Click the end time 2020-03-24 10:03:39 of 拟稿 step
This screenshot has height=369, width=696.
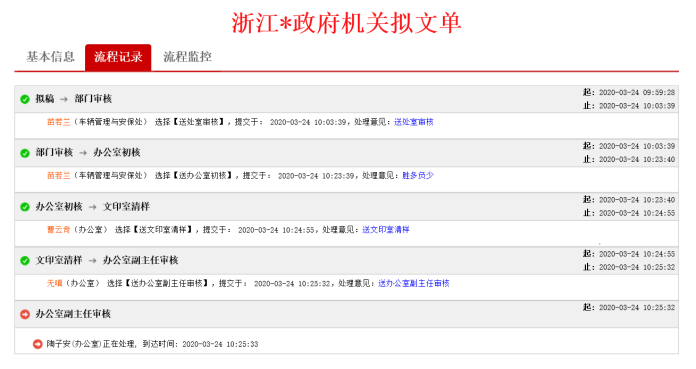click(x=637, y=106)
